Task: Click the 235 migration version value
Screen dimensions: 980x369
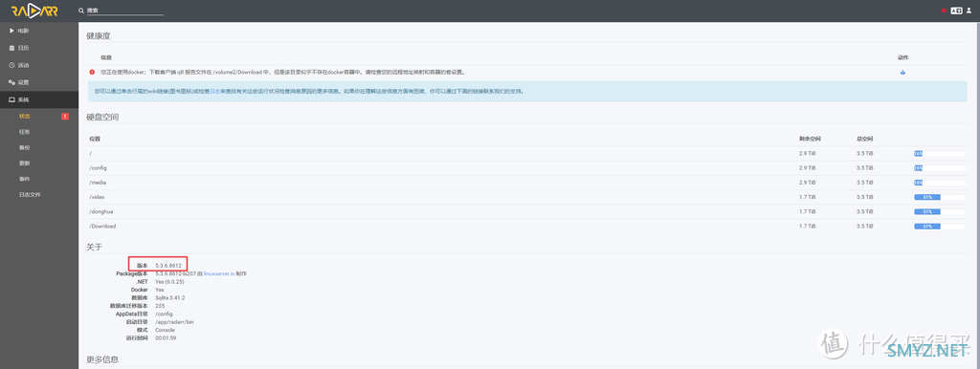Action: pos(160,306)
